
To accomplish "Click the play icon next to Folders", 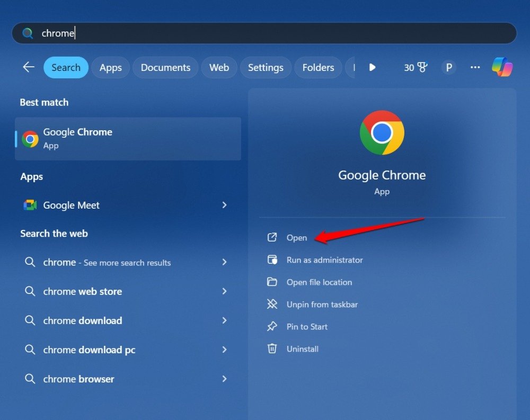I will pos(372,67).
